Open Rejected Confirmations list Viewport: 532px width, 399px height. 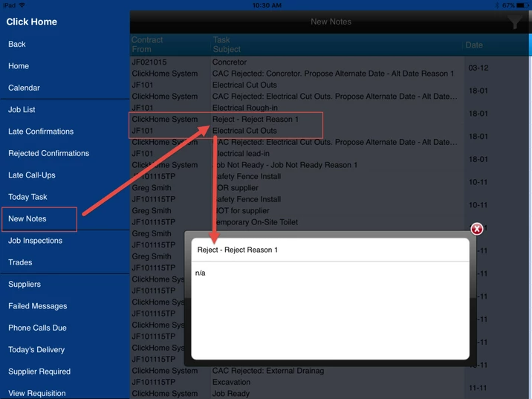click(x=49, y=153)
